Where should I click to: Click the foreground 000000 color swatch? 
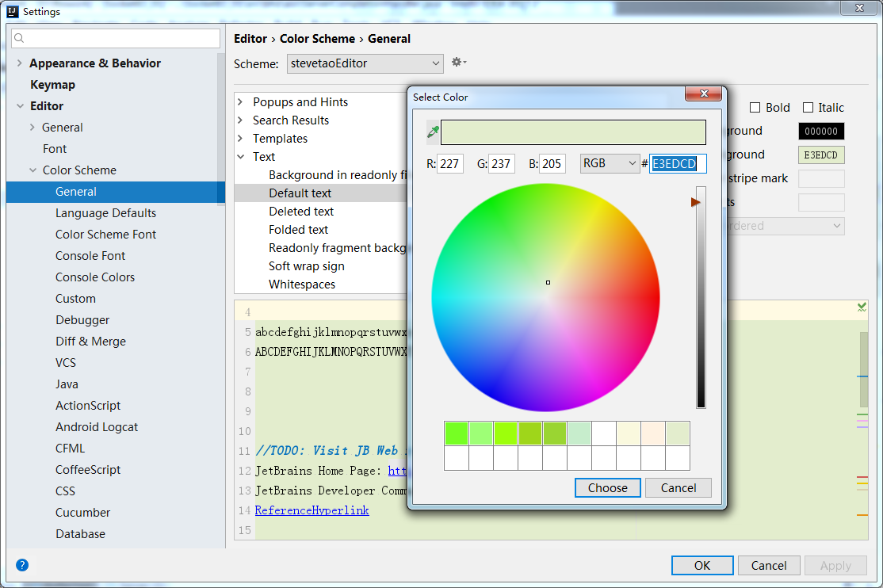point(821,132)
